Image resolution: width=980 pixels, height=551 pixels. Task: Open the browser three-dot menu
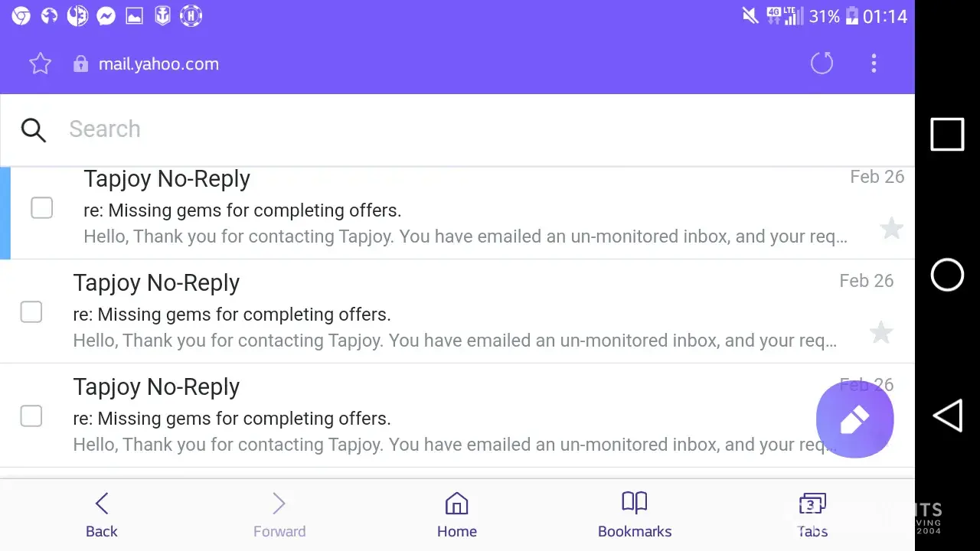click(874, 64)
